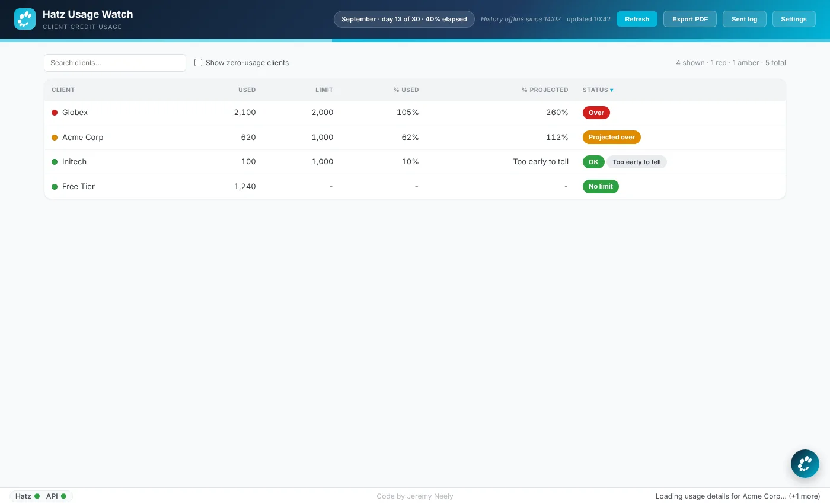This screenshot has width=830, height=504.
Task: Click the amber status dot beside Acme Corp
Action: [55, 138]
